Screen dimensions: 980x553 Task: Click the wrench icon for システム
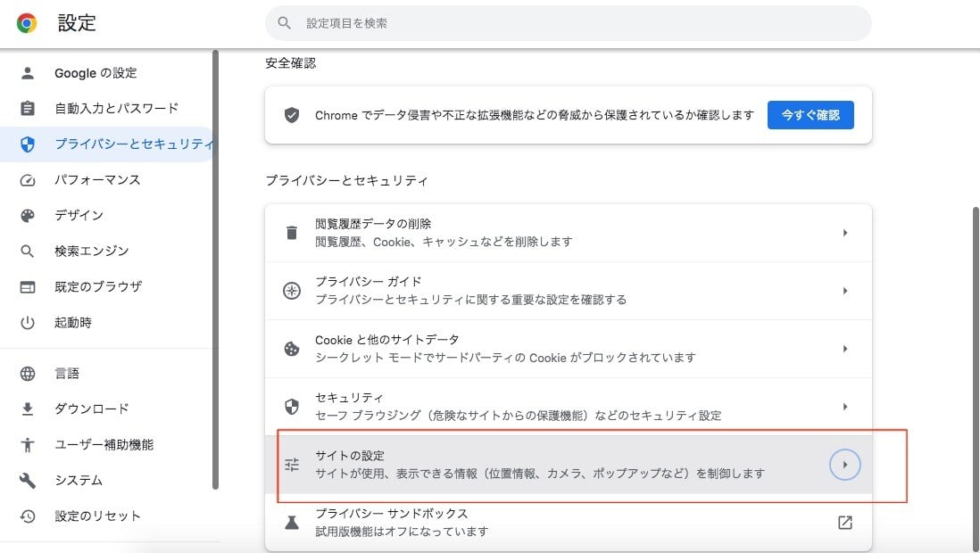point(28,481)
